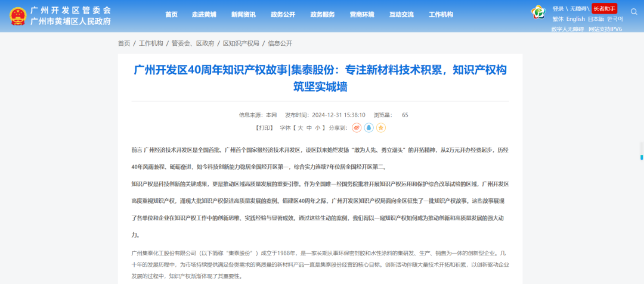This screenshot has height=284, width=644.
Task: Open the 政务公开 navigation menu
Action: [x=283, y=14]
